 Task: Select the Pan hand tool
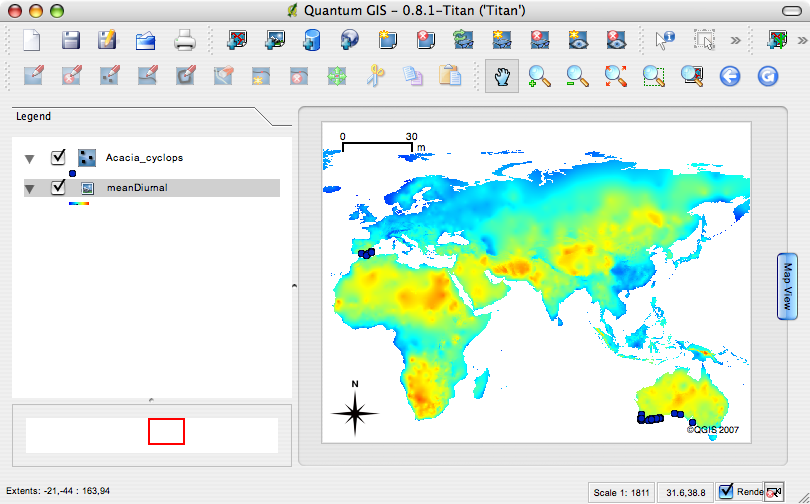point(502,76)
